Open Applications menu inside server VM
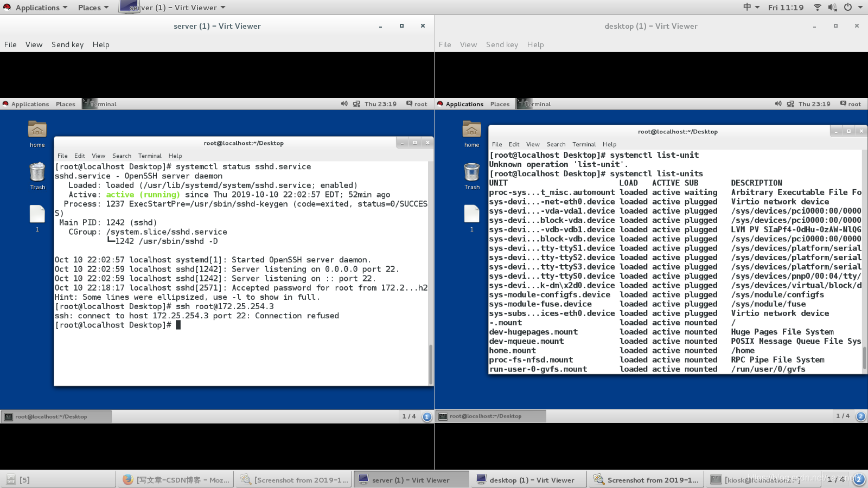The height and width of the screenshot is (488, 868). (30, 104)
